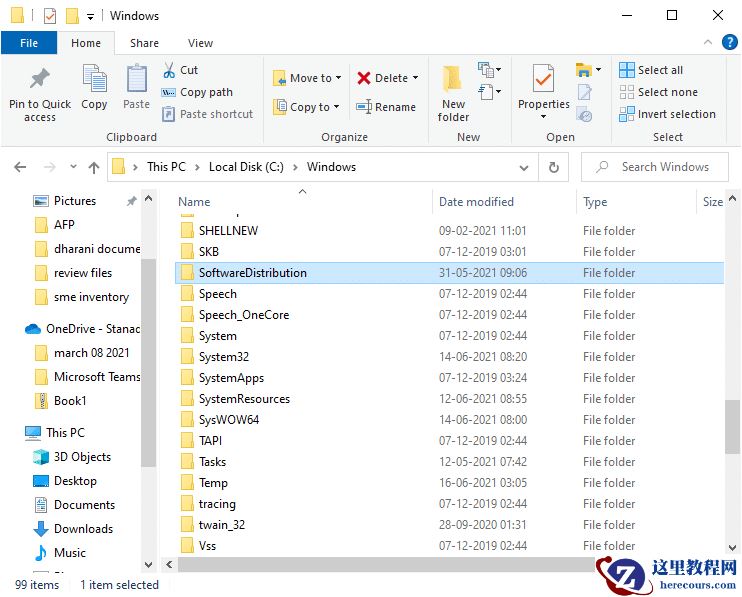This screenshot has height=597, width=742.
Task: Click quick access toolbar Properties icon
Action: 50,16
